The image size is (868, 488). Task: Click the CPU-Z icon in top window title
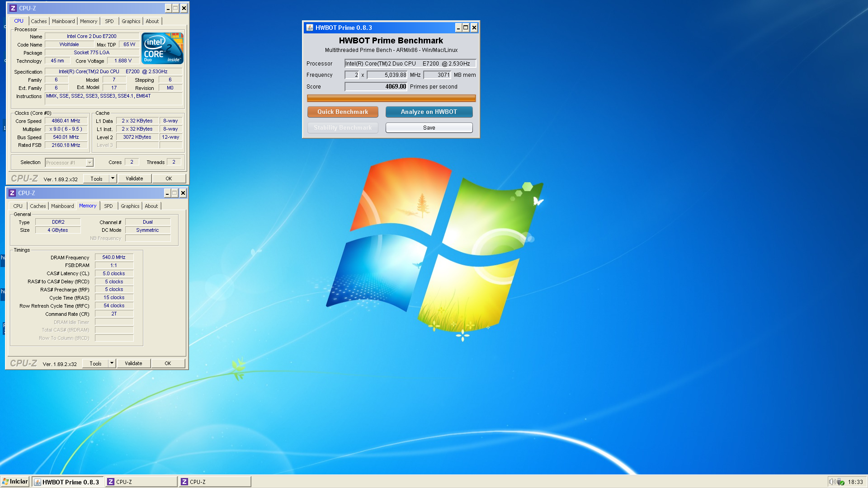point(13,8)
